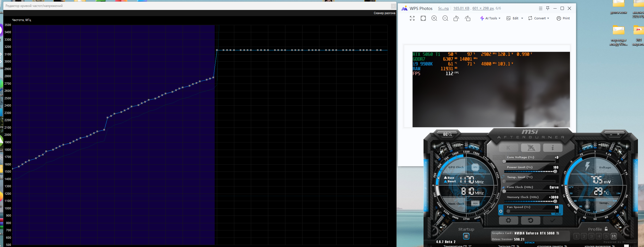644x247 pixels.
Task: Toggle Auto fan speed mode
Action: tap(558, 214)
